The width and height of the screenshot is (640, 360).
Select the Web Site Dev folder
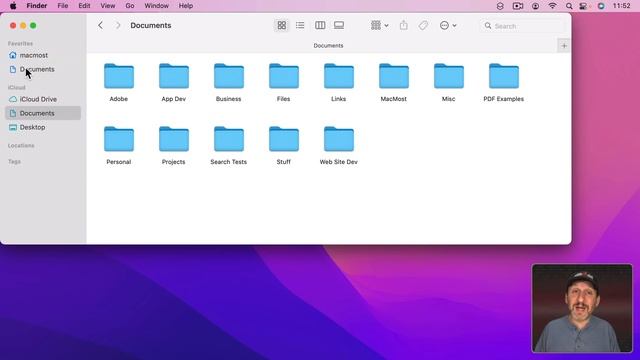click(339, 145)
